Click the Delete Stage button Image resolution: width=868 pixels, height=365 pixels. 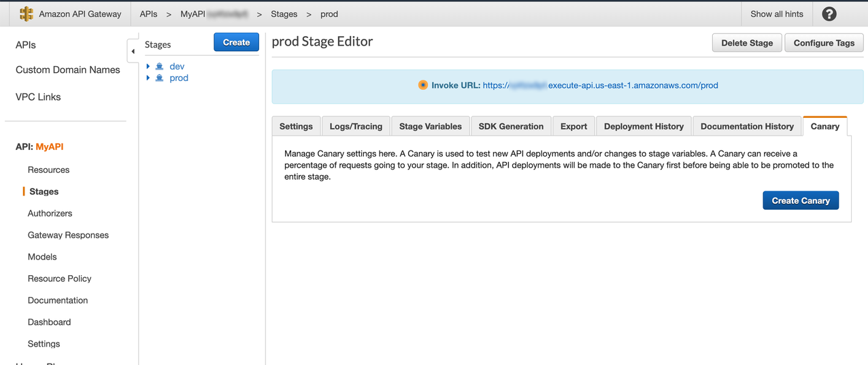(747, 43)
